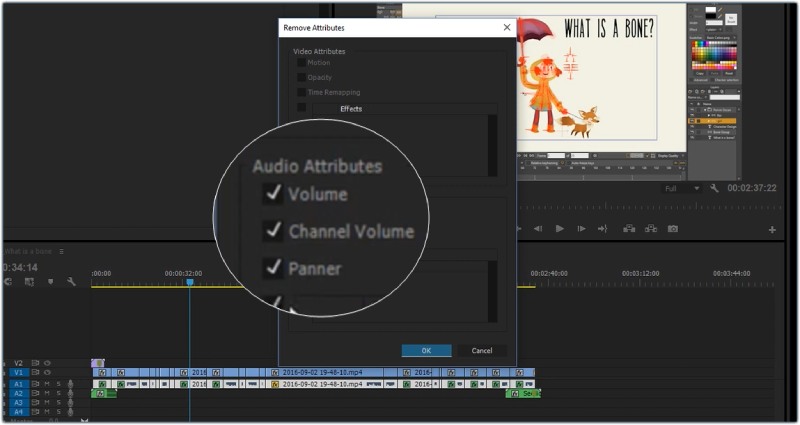The width and height of the screenshot is (800, 425).
Task: Toggle sync lock icon on track A1
Action: (x=35, y=384)
